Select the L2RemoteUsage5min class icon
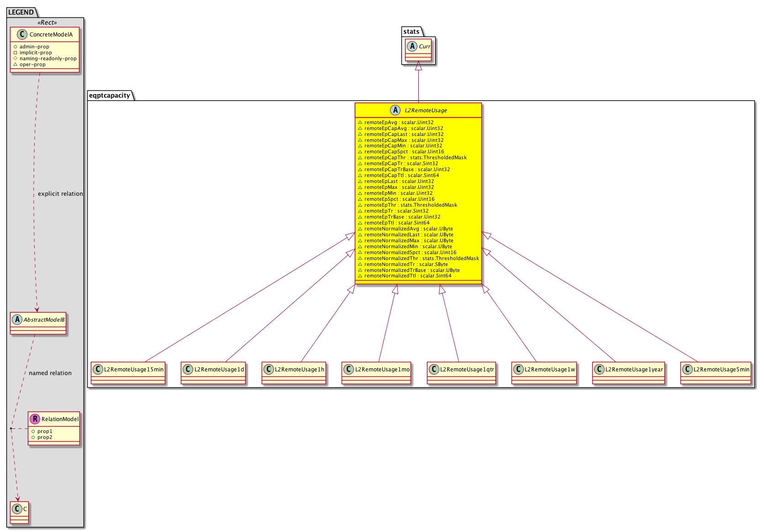 tap(687, 369)
